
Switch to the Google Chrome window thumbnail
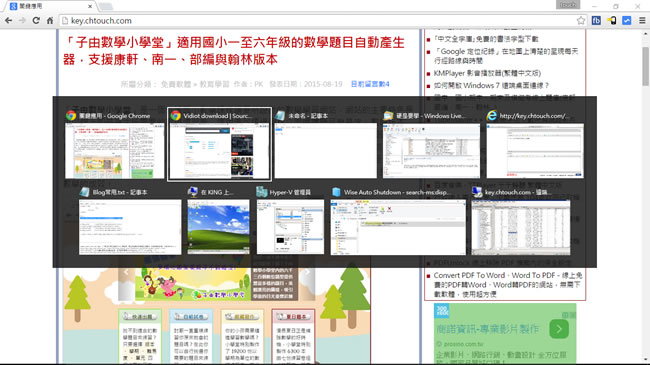(x=114, y=151)
